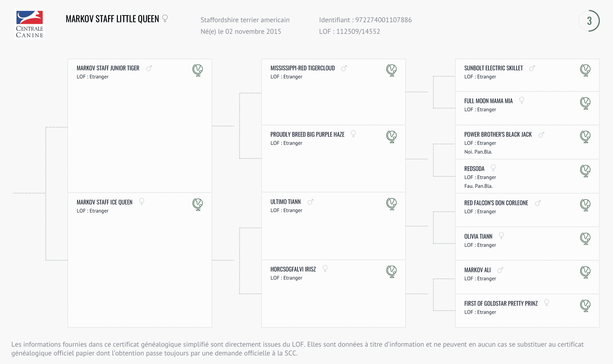This screenshot has height=364, width=613.
Task: Click globe icon for Markov Staff Ice Queen
Action: [x=198, y=204]
